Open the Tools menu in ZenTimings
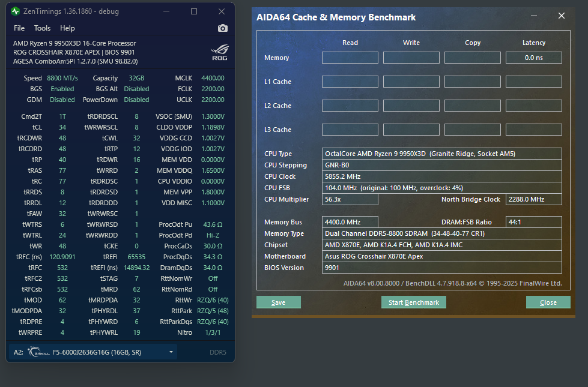Screen dimensions: 588x387 click(42, 28)
